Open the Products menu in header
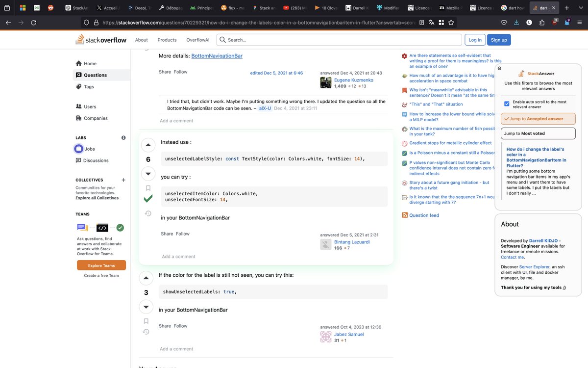Screen dimensions: 588x368 pyautogui.click(x=167, y=40)
